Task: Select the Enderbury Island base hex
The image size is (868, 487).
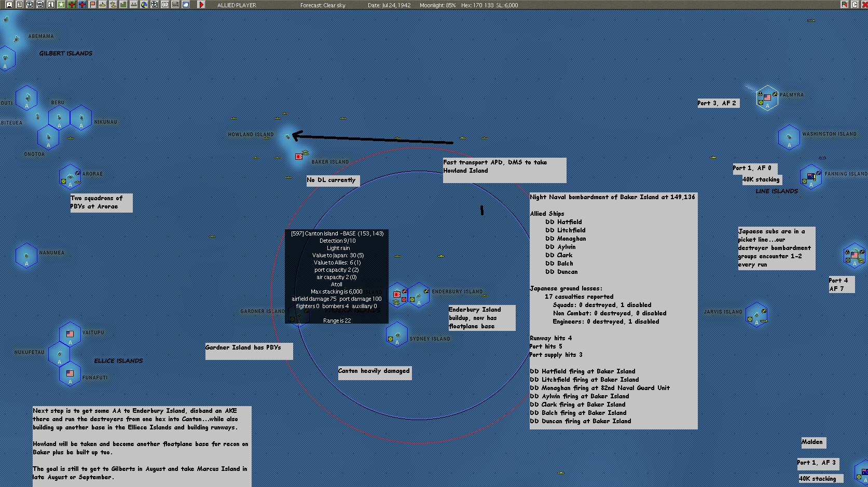Action: click(419, 295)
